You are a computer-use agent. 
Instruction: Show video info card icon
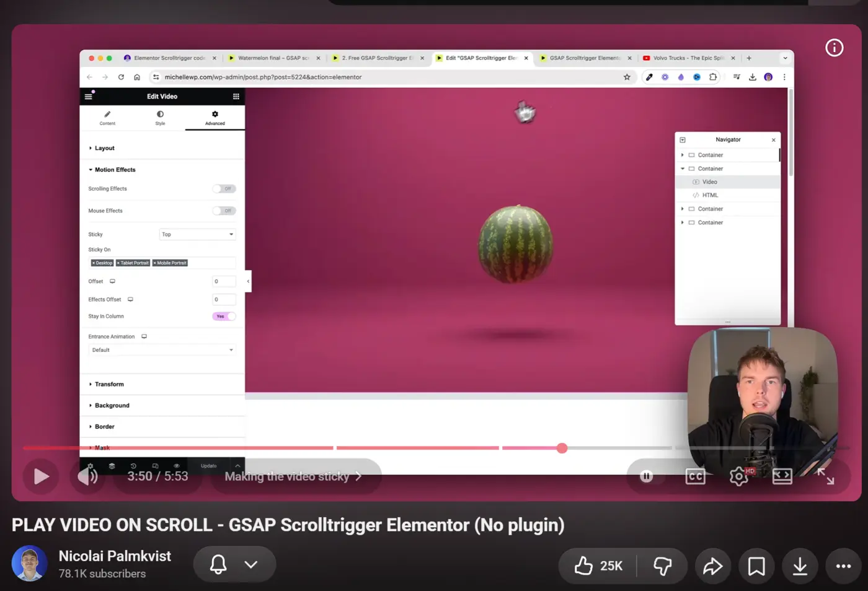(835, 48)
